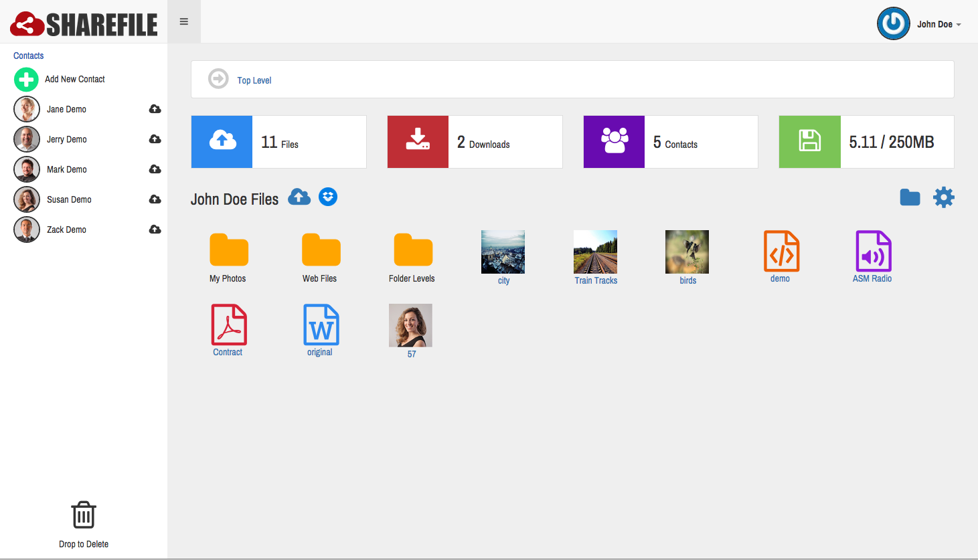Click upload cloud icon next to Jane Demo
The image size is (978, 560).
(x=155, y=109)
